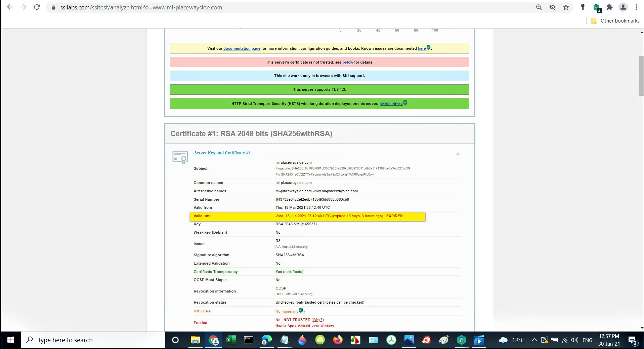Click the 'Thu, 18 Mar 2021' valid-from date
The height and width of the screenshot is (349, 644).
[303, 207]
